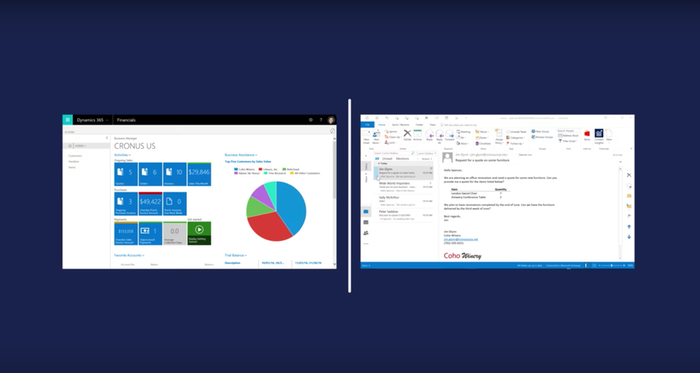This screenshot has height=373, width=700.
Task: Open the Customers link in navigation pane
Action: coord(75,156)
